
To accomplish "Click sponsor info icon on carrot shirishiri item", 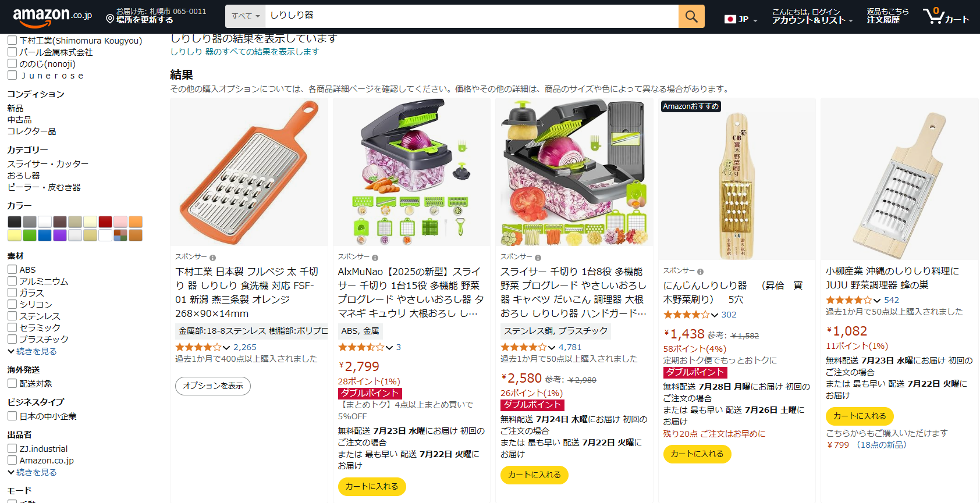I will [x=700, y=272].
